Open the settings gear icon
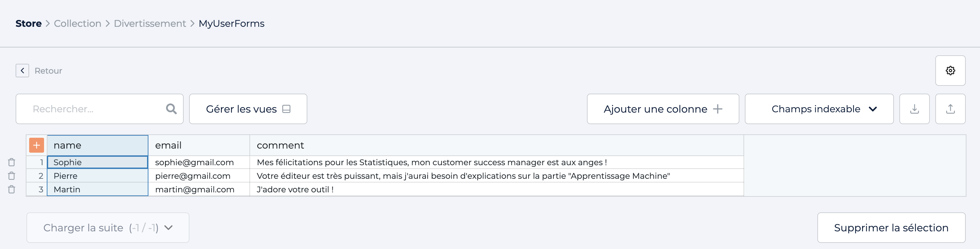Image resolution: width=980 pixels, height=249 pixels. pos(950,71)
